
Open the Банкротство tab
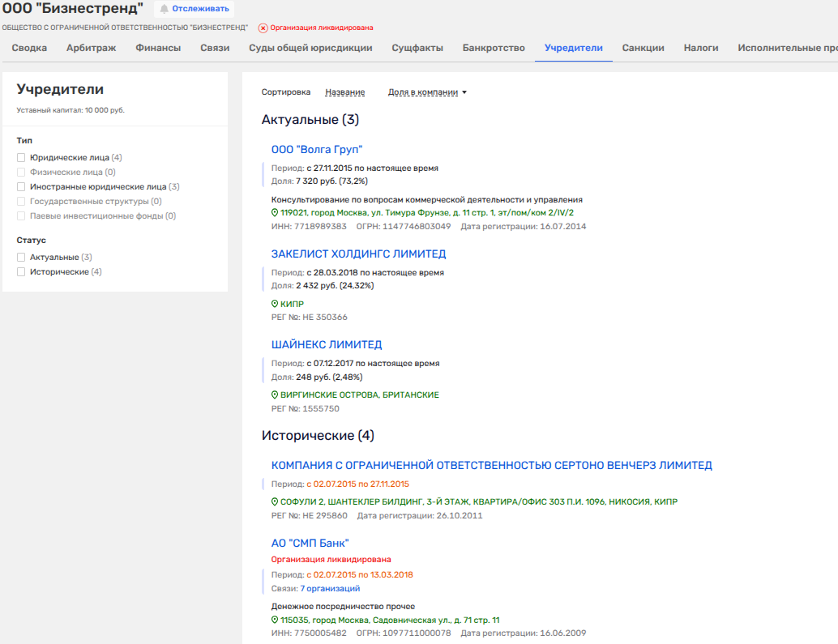[x=494, y=48]
